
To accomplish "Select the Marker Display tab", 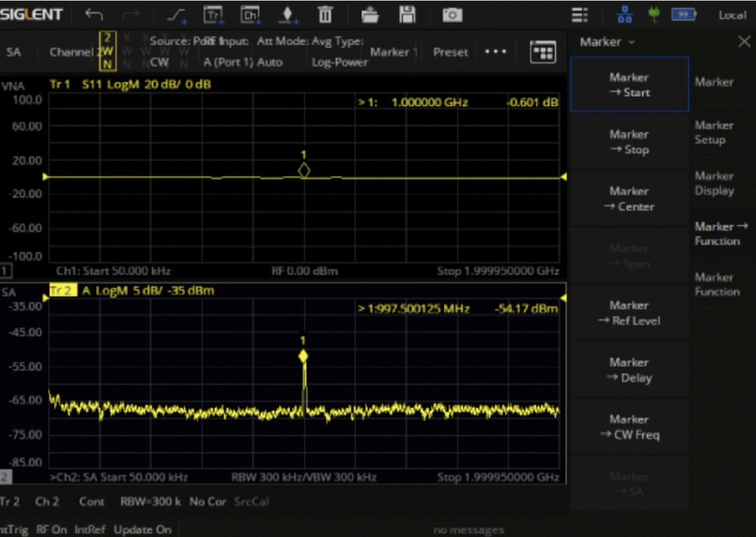I will [x=714, y=183].
